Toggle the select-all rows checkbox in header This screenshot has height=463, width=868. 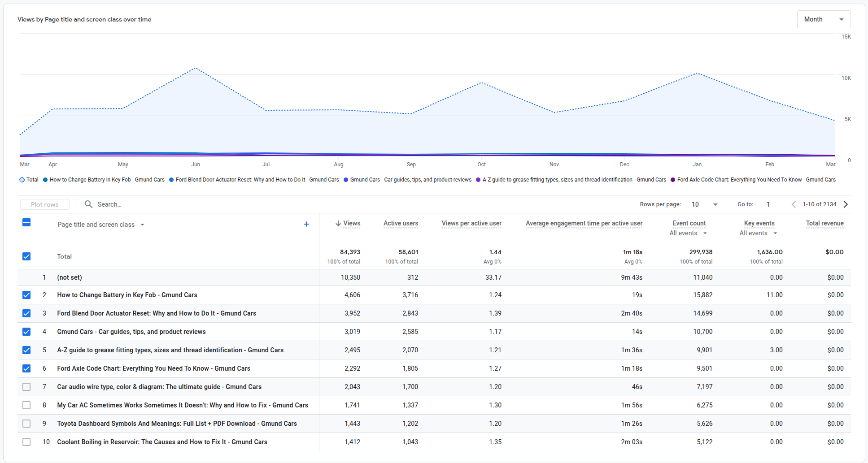pos(26,223)
